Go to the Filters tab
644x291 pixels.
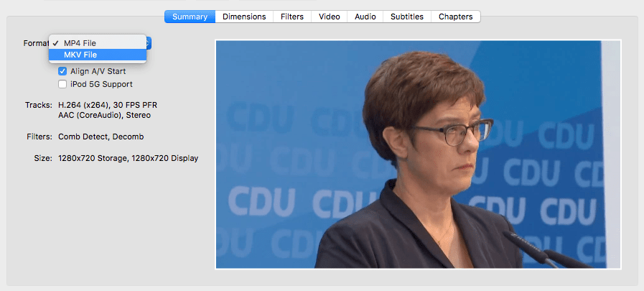click(x=291, y=17)
